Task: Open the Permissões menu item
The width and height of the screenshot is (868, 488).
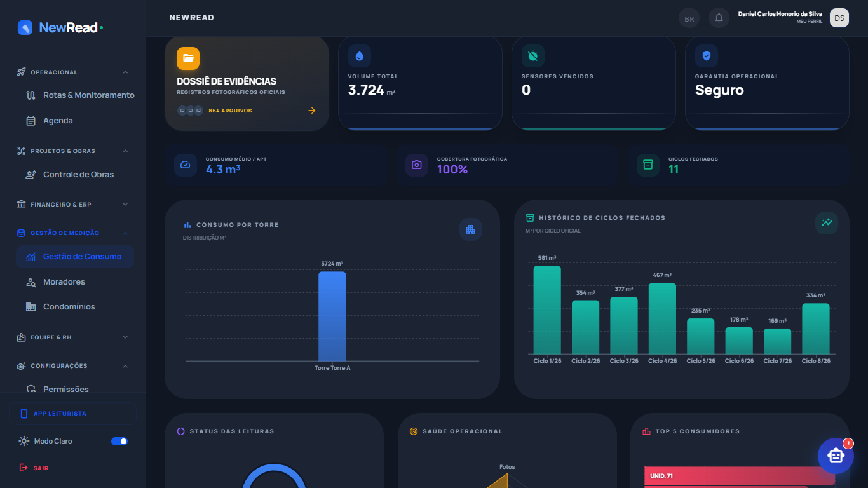Action: click(75, 389)
